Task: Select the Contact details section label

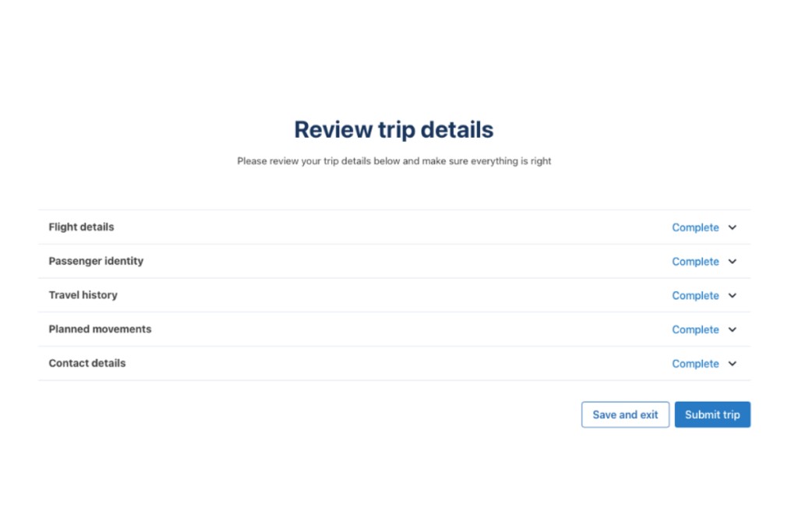Action: (x=87, y=363)
